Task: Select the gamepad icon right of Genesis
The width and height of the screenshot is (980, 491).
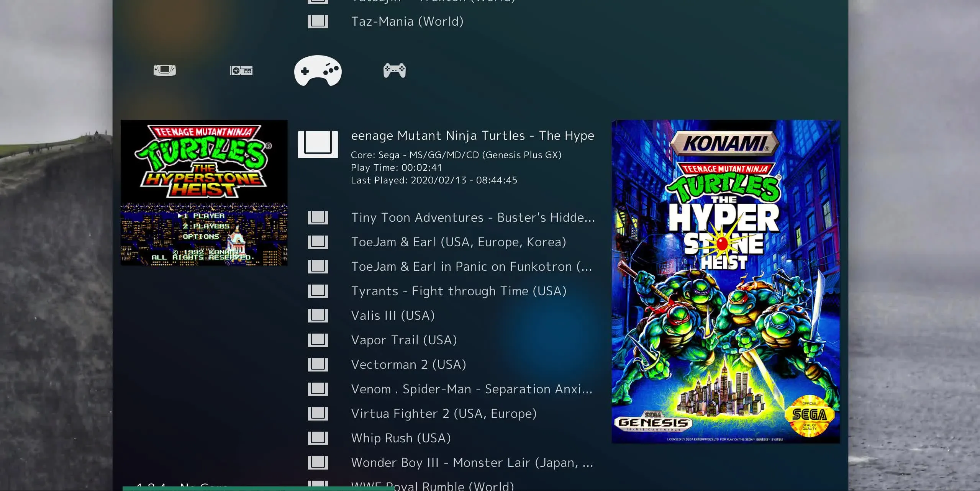Action: point(395,70)
